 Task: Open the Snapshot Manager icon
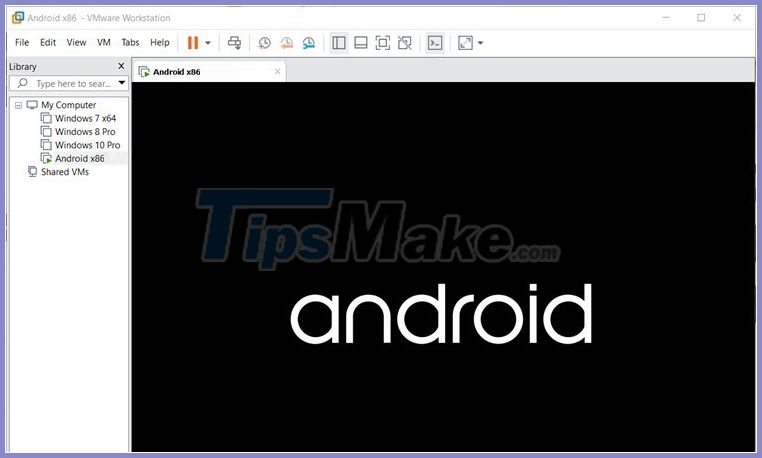[309, 43]
